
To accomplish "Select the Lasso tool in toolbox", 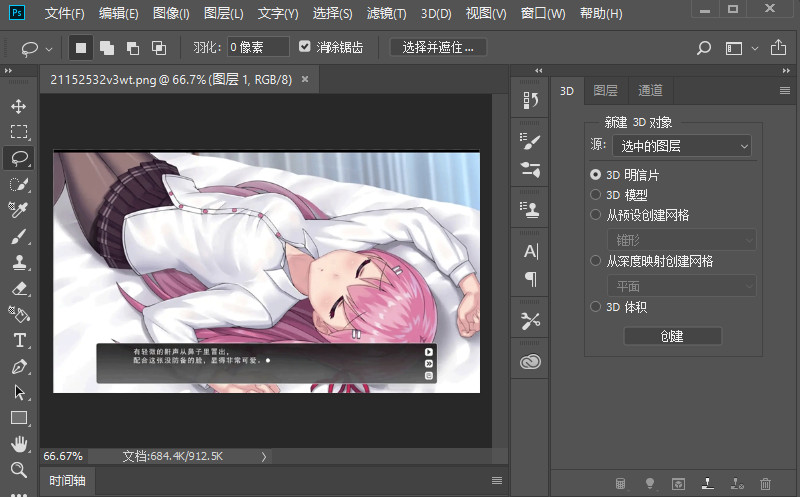I will (x=19, y=158).
